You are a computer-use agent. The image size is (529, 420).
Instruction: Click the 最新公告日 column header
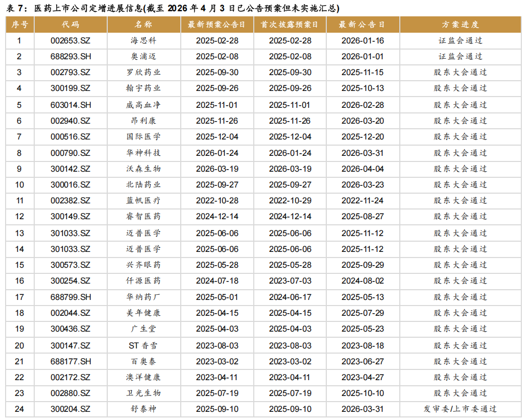[362, 25]
